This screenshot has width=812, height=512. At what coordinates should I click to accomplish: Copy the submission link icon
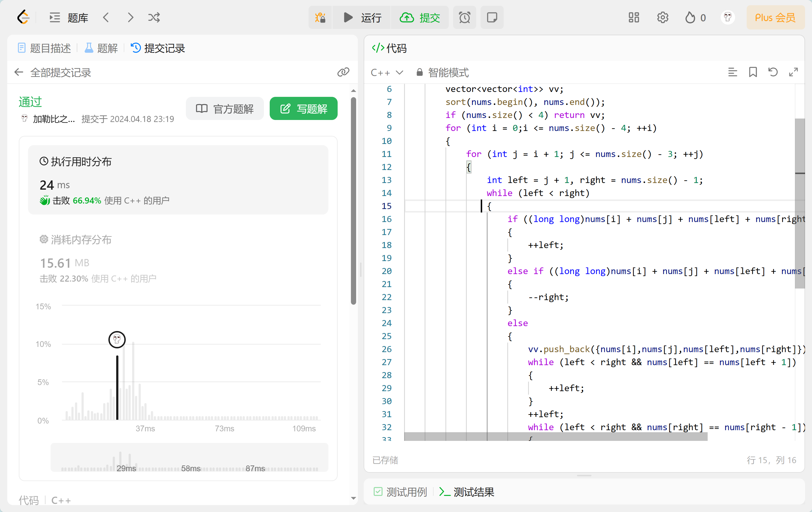pyautogui.click(x=343, y=72)
